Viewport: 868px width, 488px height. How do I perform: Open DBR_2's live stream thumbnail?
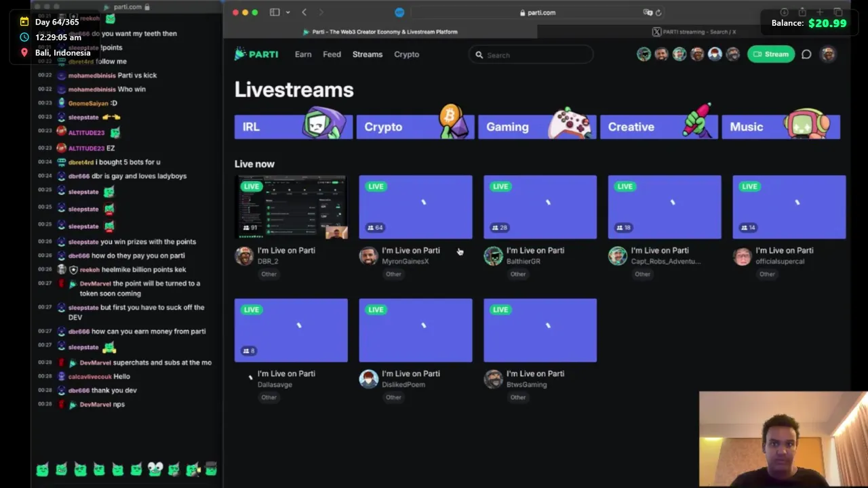pyautogui.click(x=291, y=207)
